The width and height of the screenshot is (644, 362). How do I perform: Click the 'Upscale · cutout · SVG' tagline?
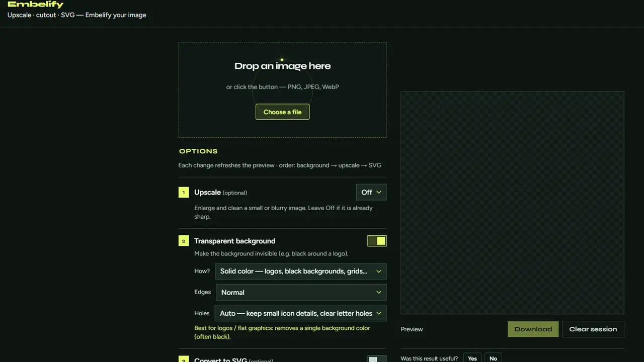point(77,15)
